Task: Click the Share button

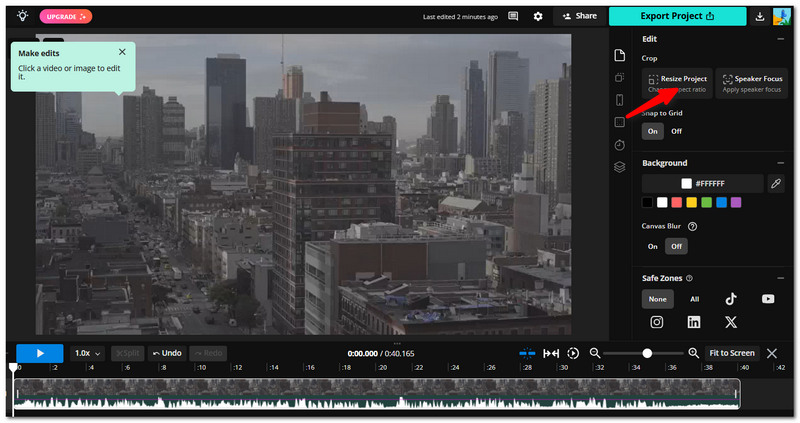Action: [x=580, y=16]
